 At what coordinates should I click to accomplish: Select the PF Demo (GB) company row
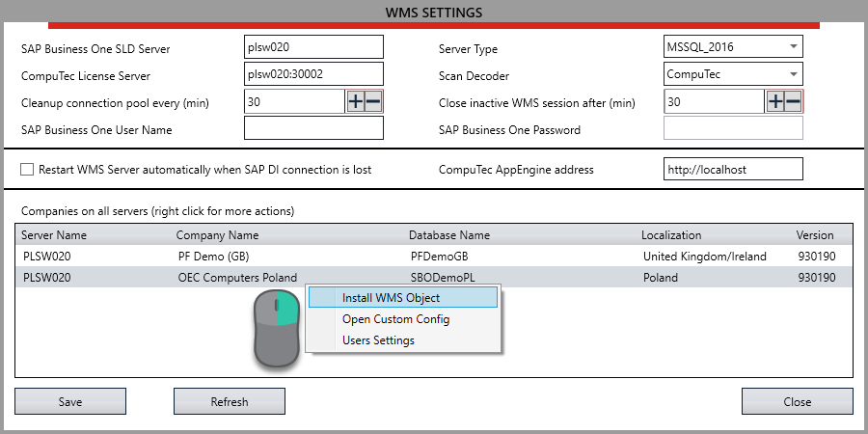[213, 257]
